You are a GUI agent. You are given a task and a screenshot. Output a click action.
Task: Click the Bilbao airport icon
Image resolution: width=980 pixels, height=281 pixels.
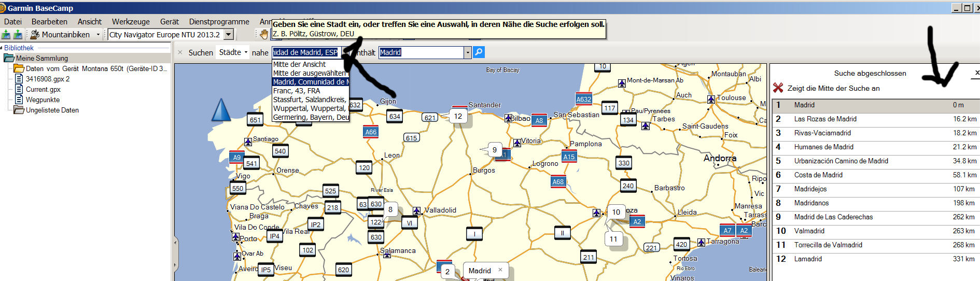click(508, 118)
